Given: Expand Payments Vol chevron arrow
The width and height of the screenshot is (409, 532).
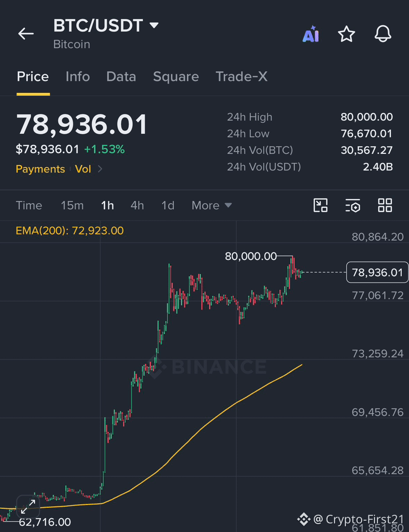Looking at the screenshot, I should (100, 169).
